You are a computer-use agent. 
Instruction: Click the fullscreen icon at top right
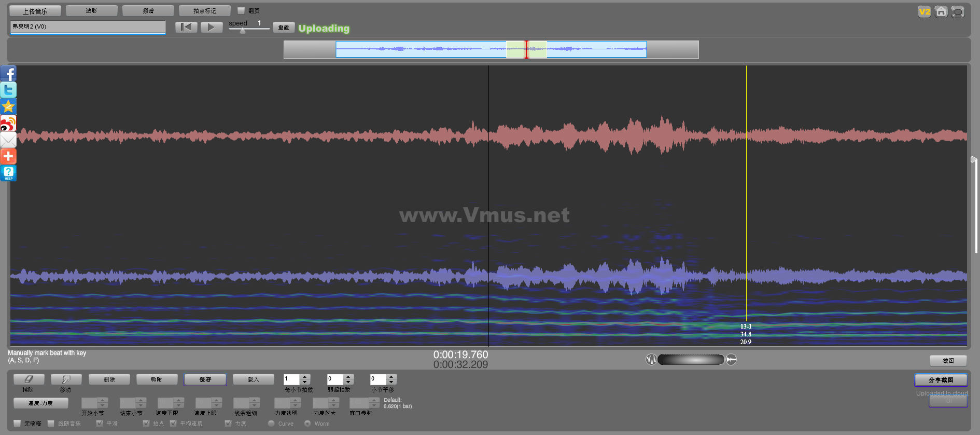(958, 11)
